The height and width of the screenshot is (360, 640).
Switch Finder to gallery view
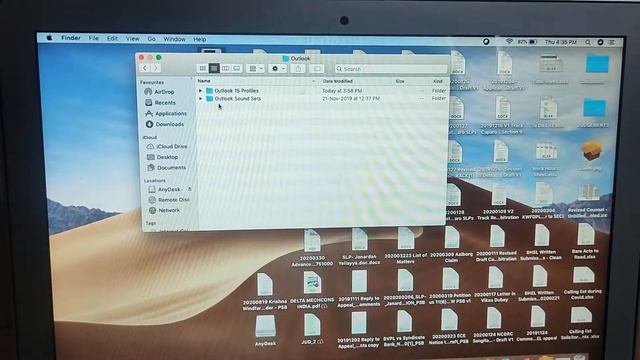click(x=237, y=68)
